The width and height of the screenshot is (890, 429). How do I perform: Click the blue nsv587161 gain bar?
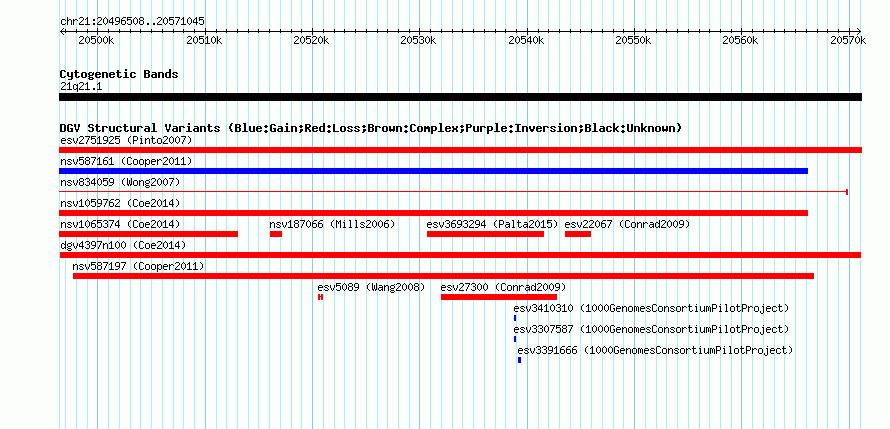433,171
